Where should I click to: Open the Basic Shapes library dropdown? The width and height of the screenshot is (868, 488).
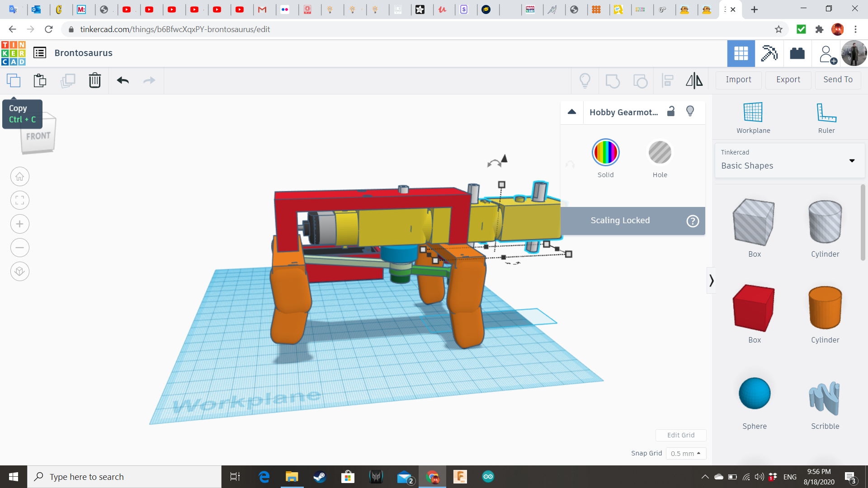point(789,160)
